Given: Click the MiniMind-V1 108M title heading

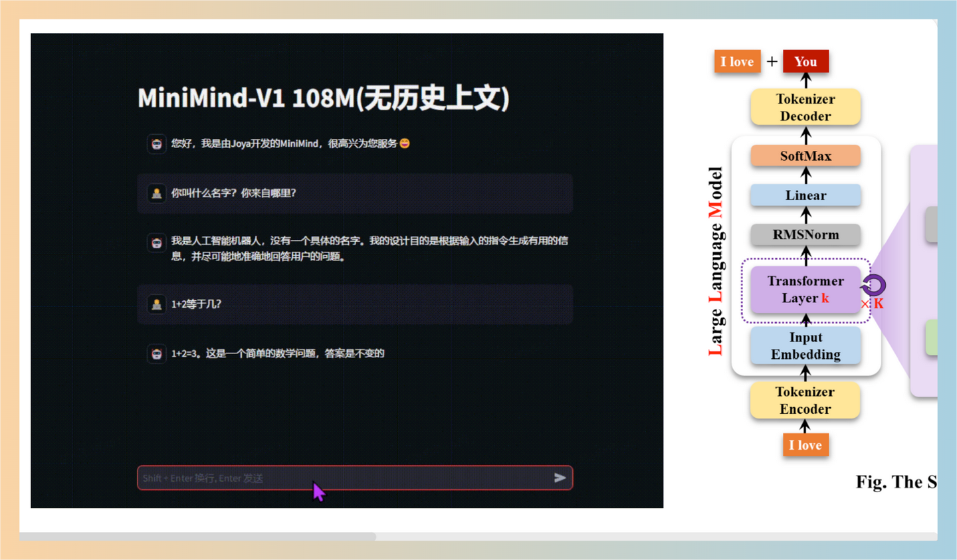Looking at the screenshot, I should point(324,98).
